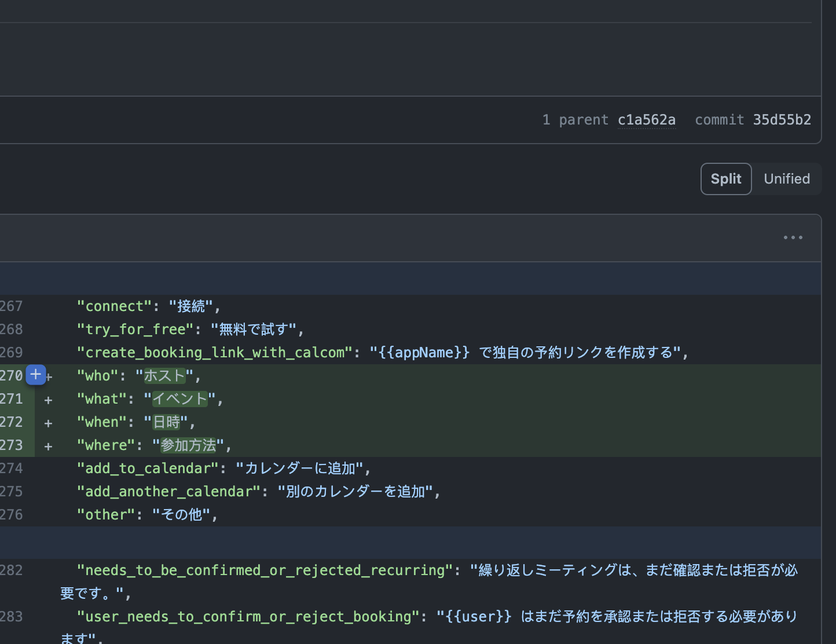Select the Split diff view
This screenshot has width=836, height=644.
tap(726, 178)
